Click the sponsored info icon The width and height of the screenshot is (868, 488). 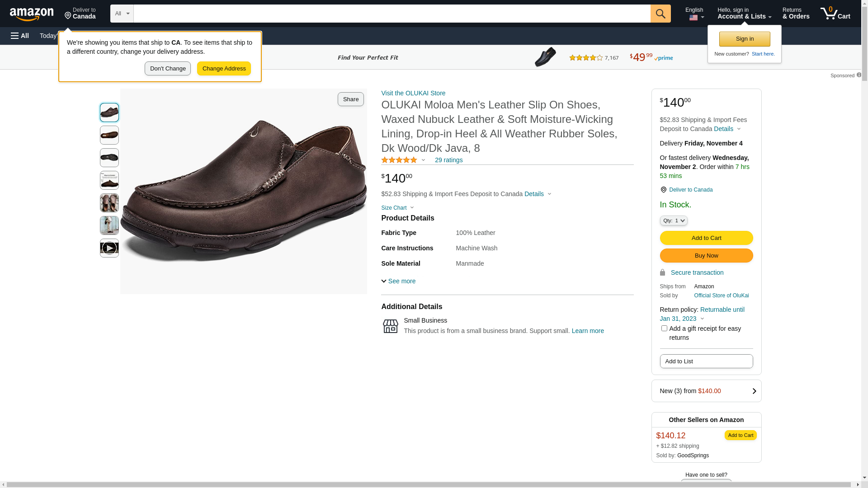click(x=859, y=75)
